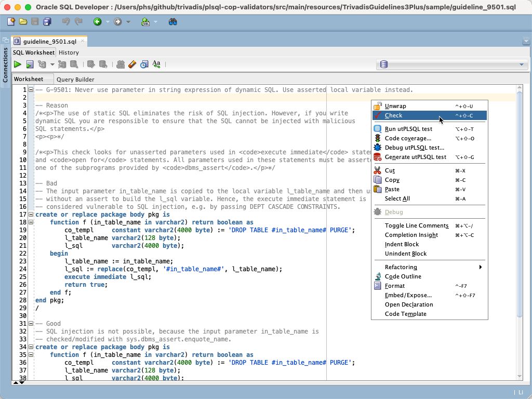Viewport: 532px width, 399px height.
Task: Click the Undo arrow icon
Action: (x=66, y=22)
